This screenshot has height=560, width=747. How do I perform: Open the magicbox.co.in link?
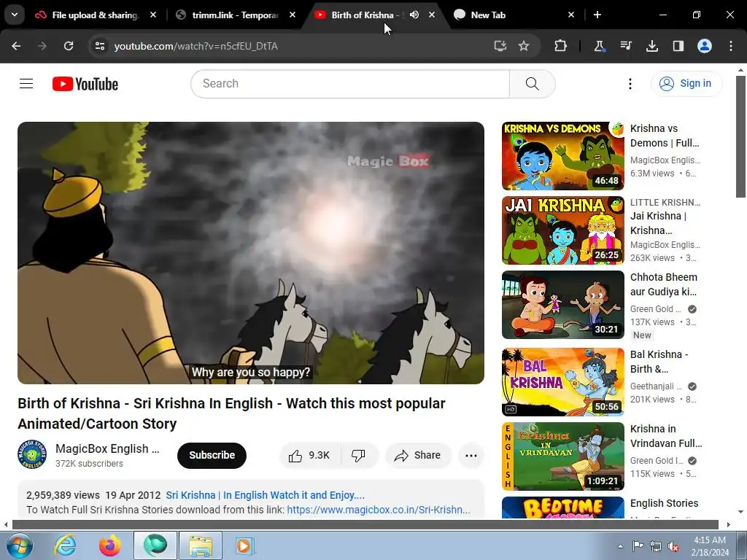point(379,510)
